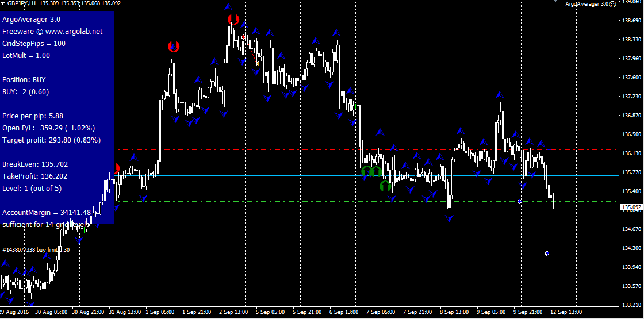Click the 12 Sep 13:00 time label
This screenshot has height=319, width=644.
pos(566,312)
